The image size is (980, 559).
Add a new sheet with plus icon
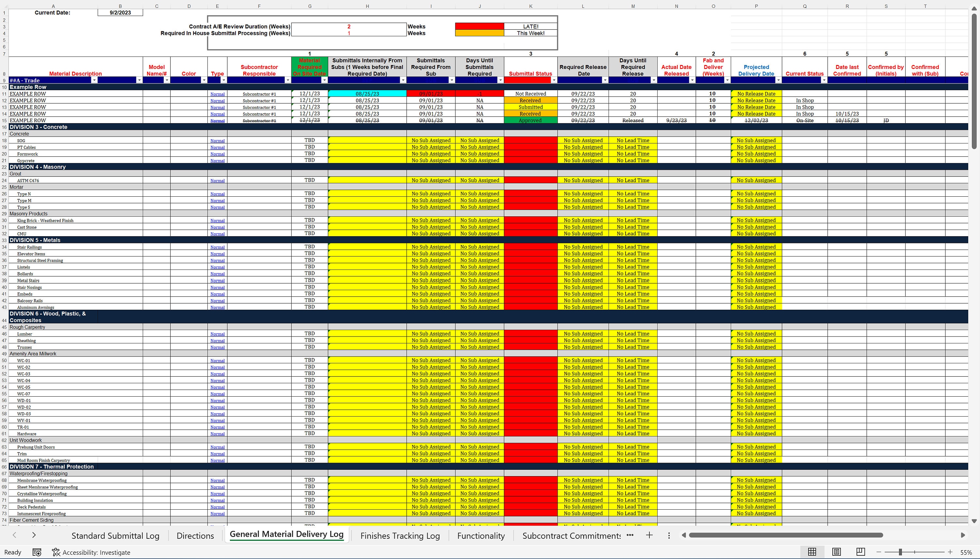click(649, 535)
